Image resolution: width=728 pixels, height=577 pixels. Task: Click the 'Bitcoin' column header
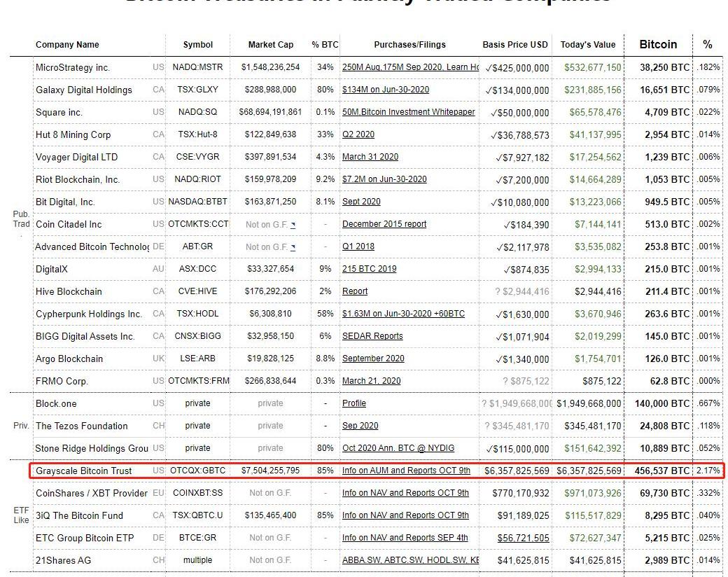[x=658, y=44]
